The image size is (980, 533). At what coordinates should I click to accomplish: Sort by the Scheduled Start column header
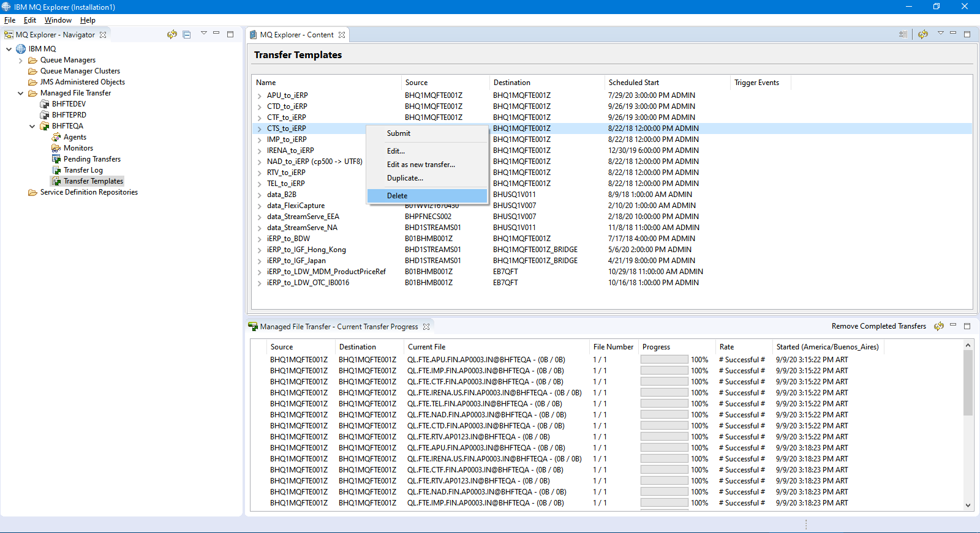pos(667,83)
